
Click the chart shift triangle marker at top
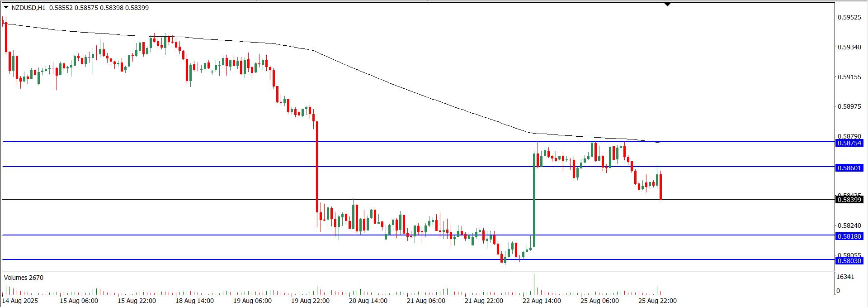coord(668,4)
